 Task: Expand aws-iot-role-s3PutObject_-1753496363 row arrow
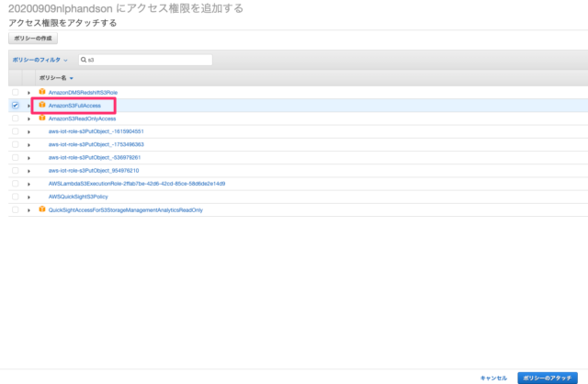(x=28, y=145)
